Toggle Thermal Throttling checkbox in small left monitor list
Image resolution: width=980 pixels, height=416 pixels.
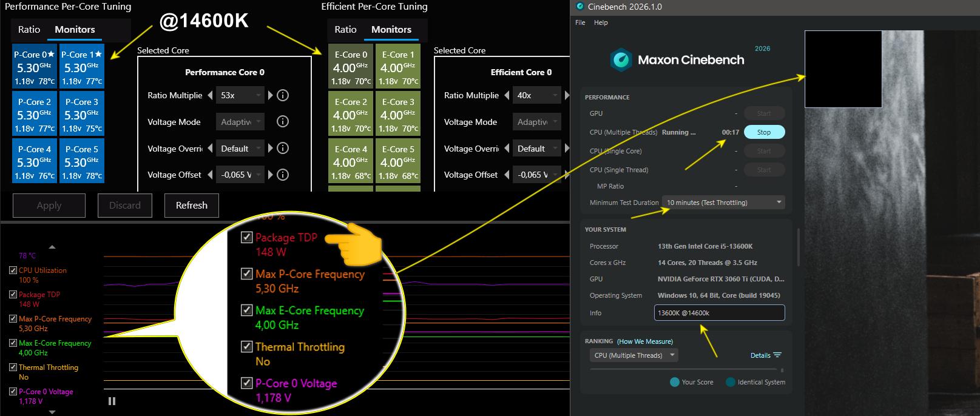13,367
